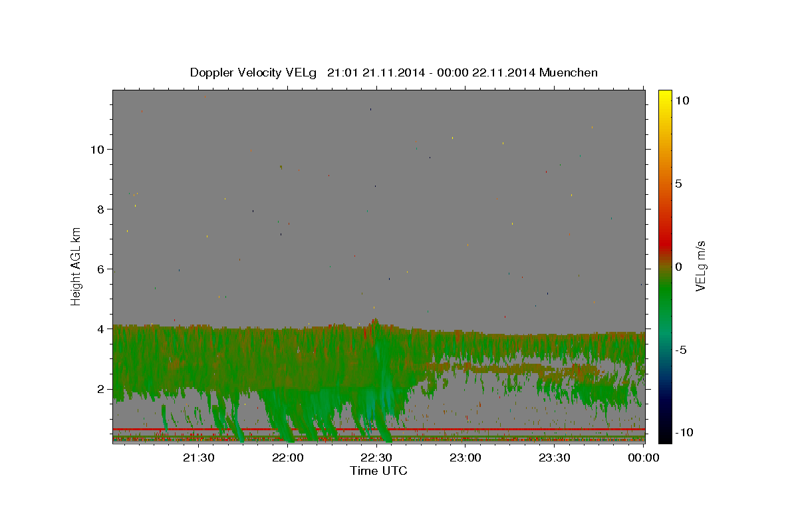Click the colorbar value '0'
Screen dimensions: 798x532
point(678,266)
